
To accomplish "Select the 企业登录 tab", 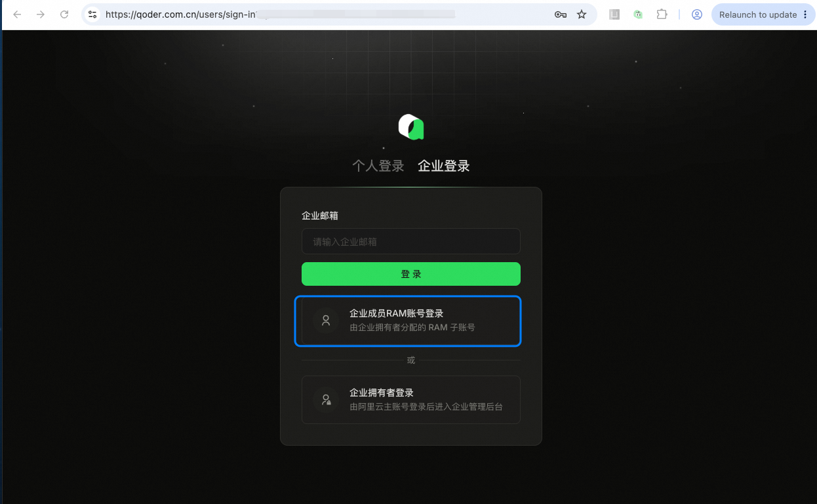I will [x=444, y=166].
